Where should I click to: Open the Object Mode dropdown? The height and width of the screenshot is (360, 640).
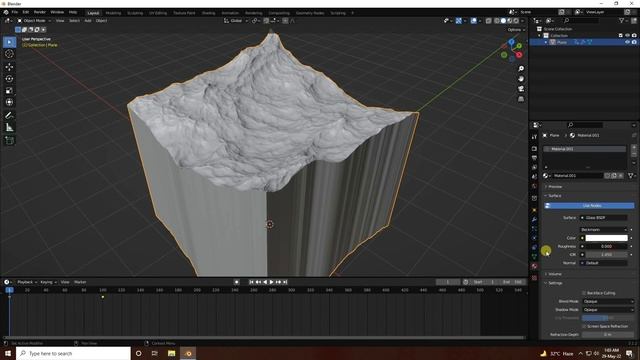point(34,20)
